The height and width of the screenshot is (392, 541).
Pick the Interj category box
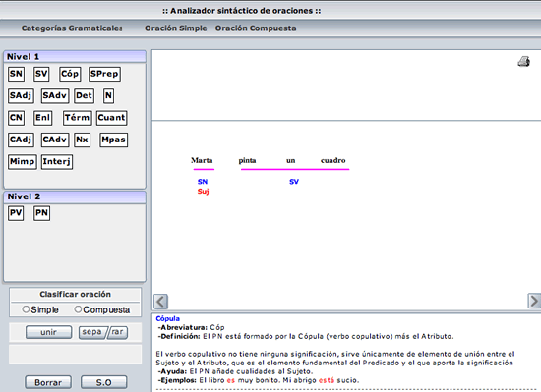tap(57, 162)
